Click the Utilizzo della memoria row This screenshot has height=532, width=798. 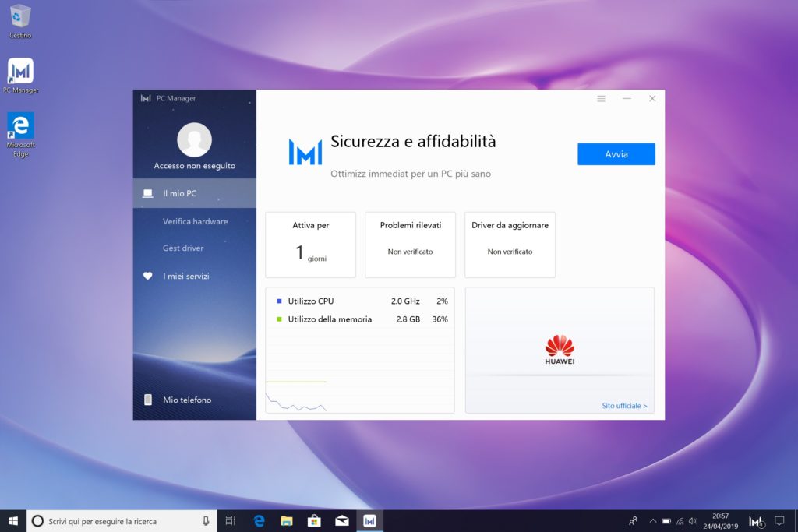click(362, 319)
